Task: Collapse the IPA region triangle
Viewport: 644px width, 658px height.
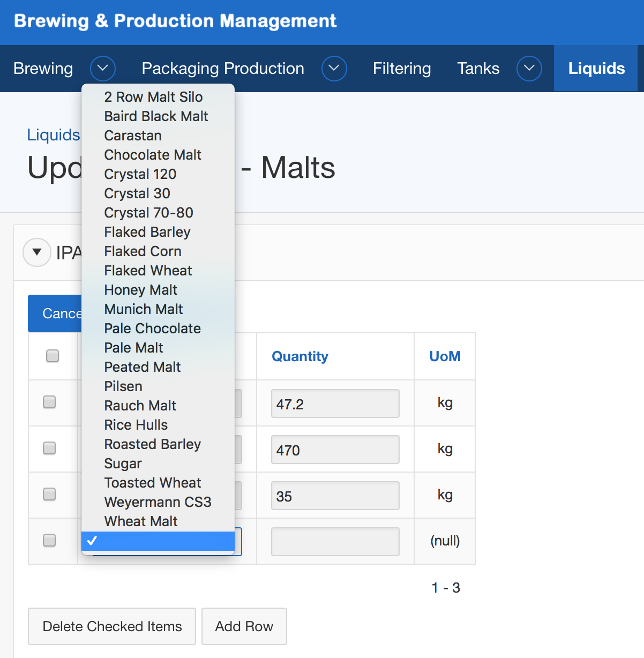Action: tap(37, 252)
